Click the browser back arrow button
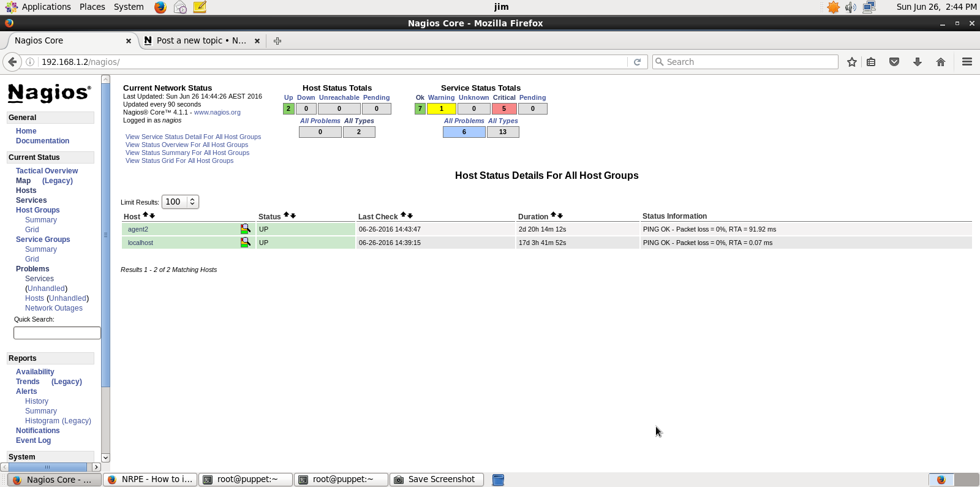The width and height of the screenshot is (980, 487). pyautogui.click(x=12, y=62)
